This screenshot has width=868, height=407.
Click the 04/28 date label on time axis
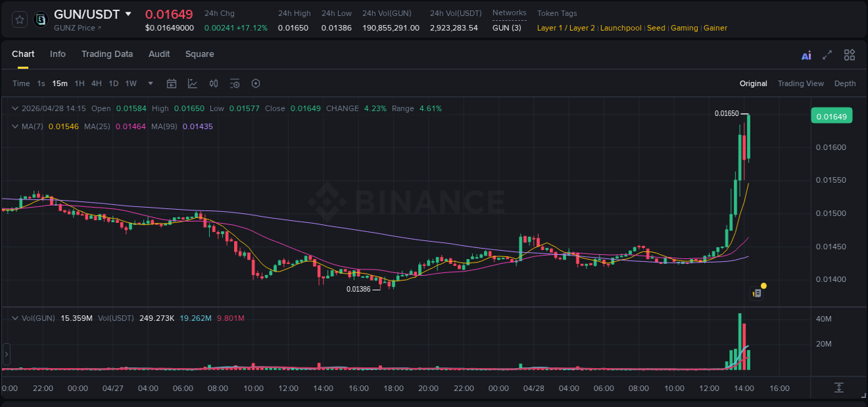coord(533,388)
